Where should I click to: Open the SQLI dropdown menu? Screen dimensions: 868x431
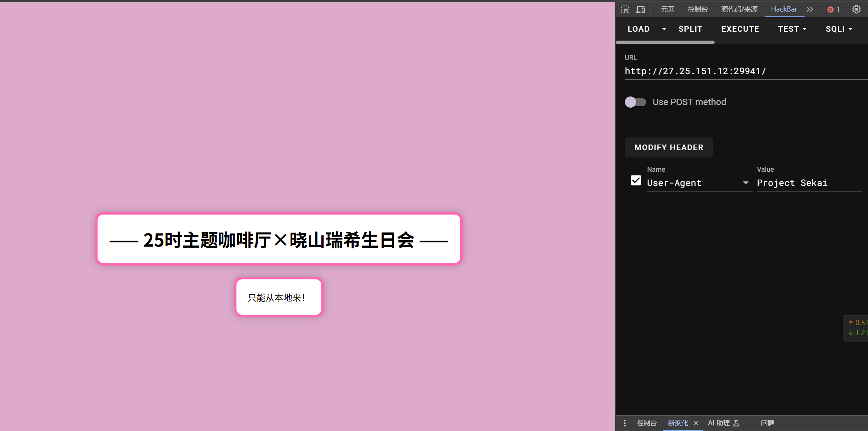(x=839, y=29)
